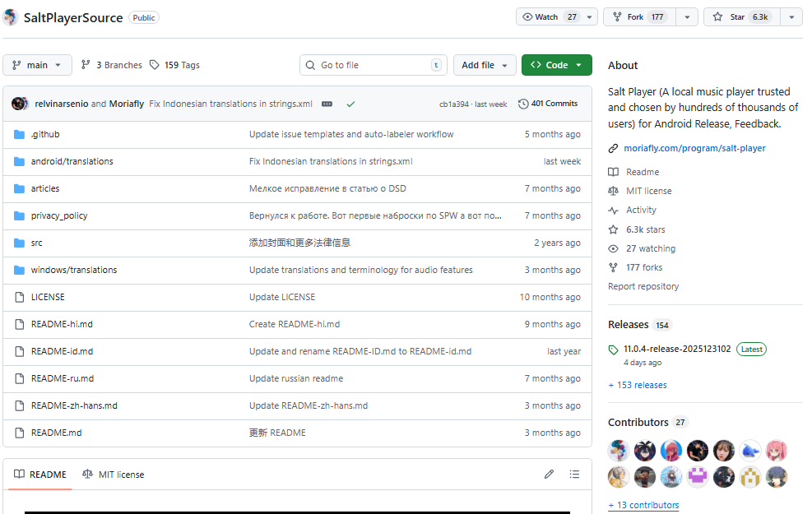Image resolution: width=812 pixels, height=514 pixels.
Task: Click the first contributor avatar
Action: coord(619,451)
